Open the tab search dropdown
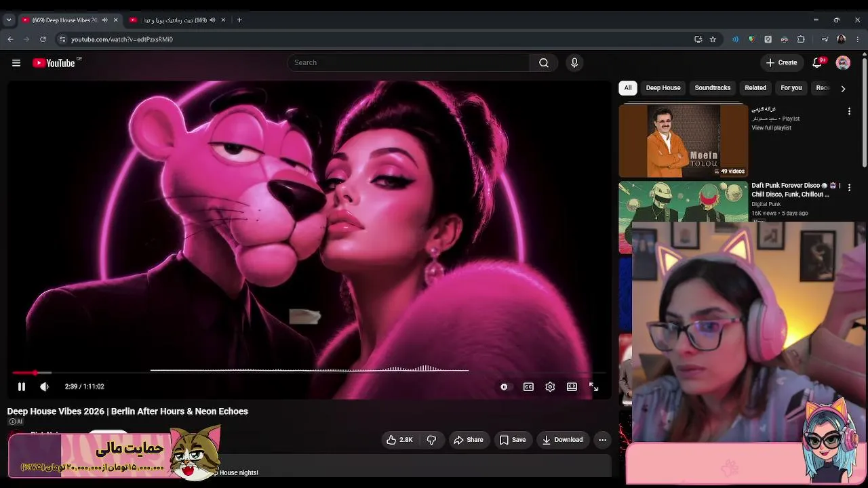Screen dimensions: 868x488 pyautogui.click(x=9, y=20)
